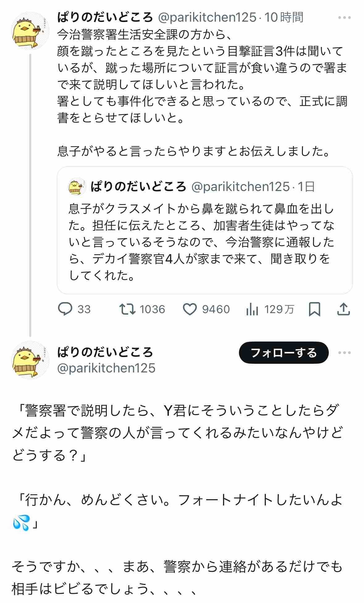Open the reply icon on the tweet
Viewport: 364px width, 603px height.
[65, 309]
